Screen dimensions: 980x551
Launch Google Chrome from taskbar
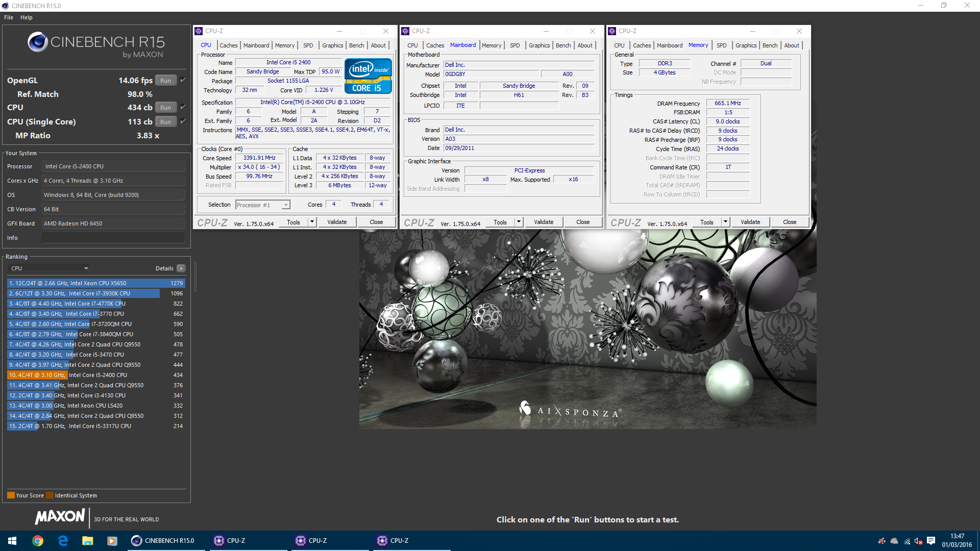click(38, 541)
